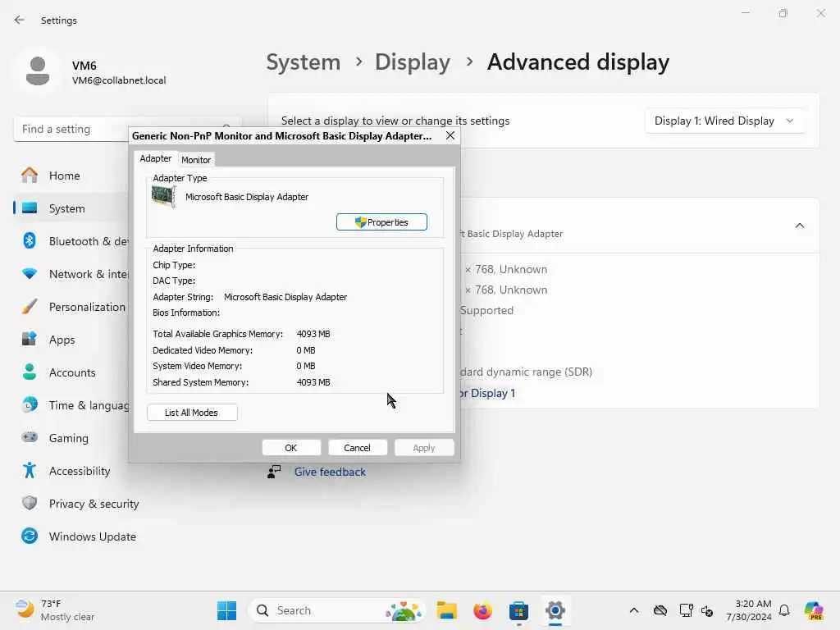Screen dimensions: 840x630
Task: Select the System monitor icon in sidebar
Action: coord(30,208)
